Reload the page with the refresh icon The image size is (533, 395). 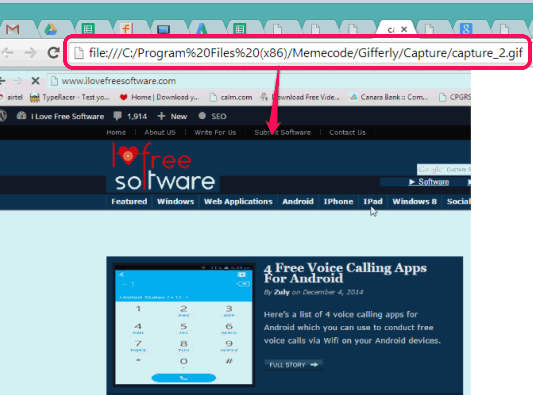point(53,53)
